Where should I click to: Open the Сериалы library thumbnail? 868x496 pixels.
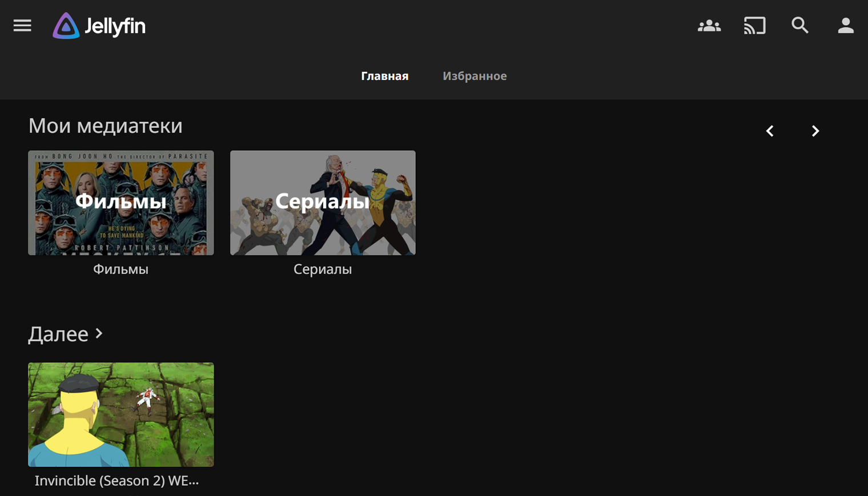323,203
